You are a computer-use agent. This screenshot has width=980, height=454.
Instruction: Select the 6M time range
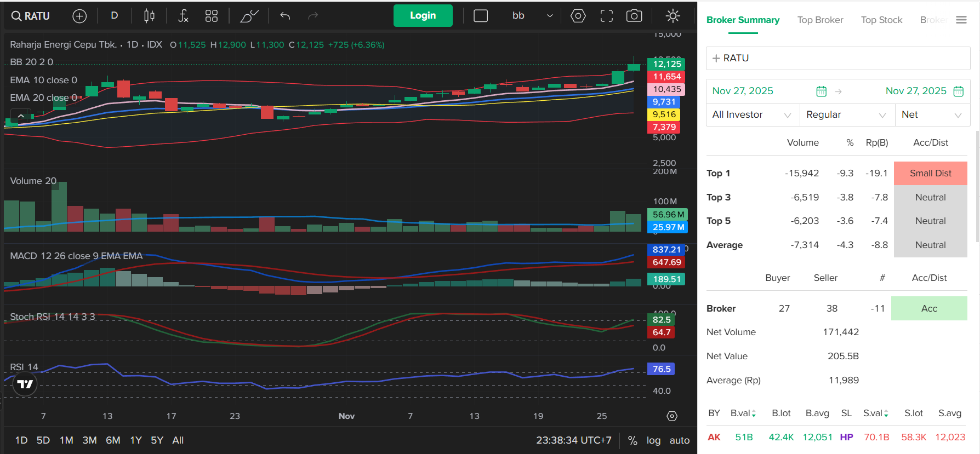point(113,440)
